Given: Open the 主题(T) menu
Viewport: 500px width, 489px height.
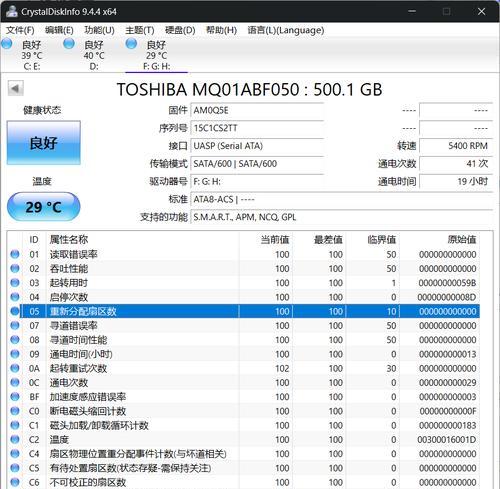Looking at the screenshot, I should click(140, 30).
